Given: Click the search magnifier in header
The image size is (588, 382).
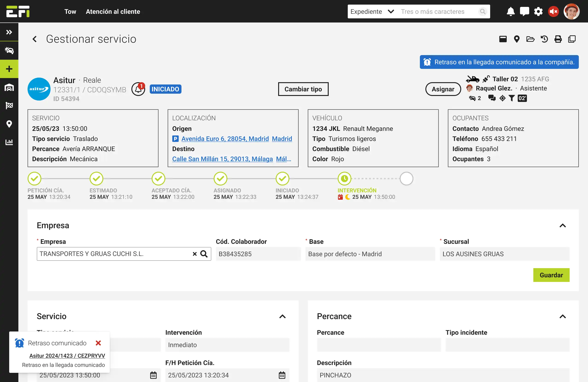Looking at the screenshot, I should [x=482, y=12].
